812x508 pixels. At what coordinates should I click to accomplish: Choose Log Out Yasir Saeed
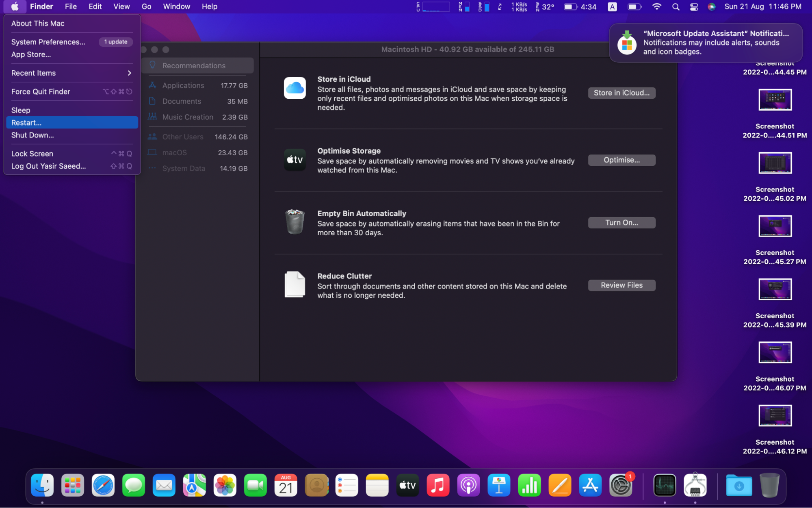coord(72,166)
